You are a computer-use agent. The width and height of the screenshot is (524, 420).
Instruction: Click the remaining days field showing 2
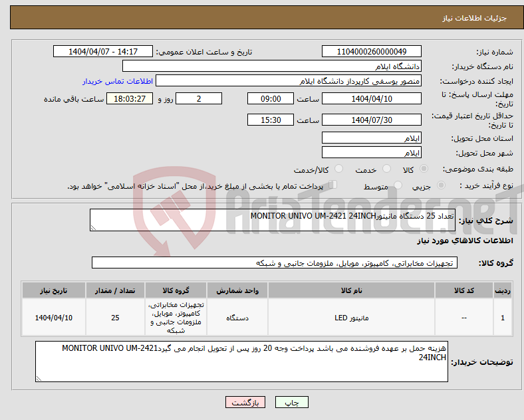coord(199,98)
